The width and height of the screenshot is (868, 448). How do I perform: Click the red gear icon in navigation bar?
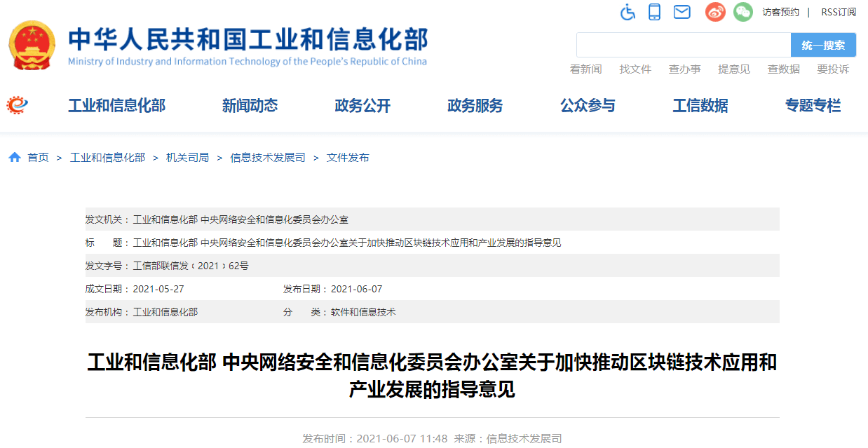17,105
